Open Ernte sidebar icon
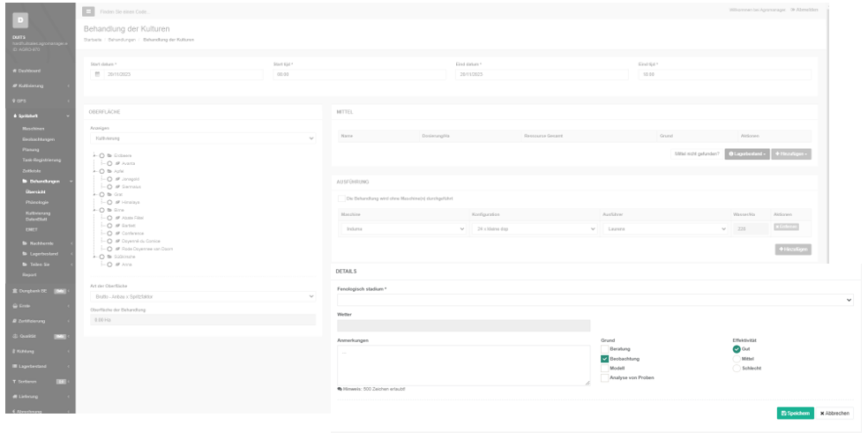 click(x=15, y=305)
